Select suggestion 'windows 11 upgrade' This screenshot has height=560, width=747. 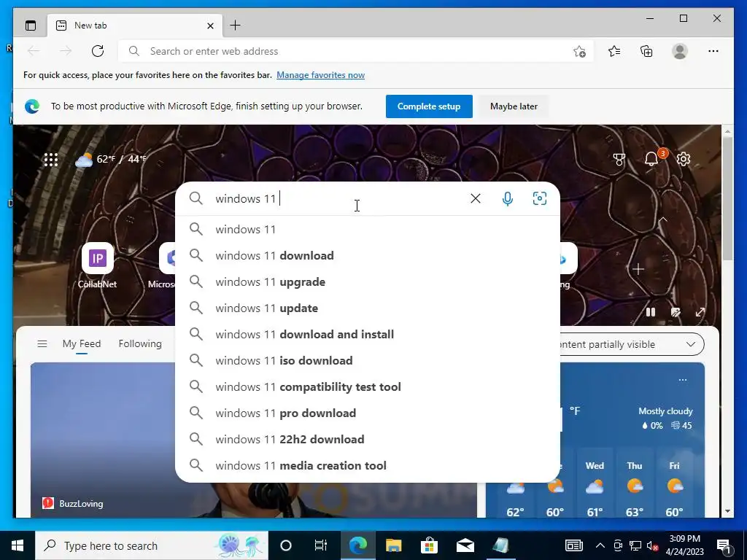368,282
